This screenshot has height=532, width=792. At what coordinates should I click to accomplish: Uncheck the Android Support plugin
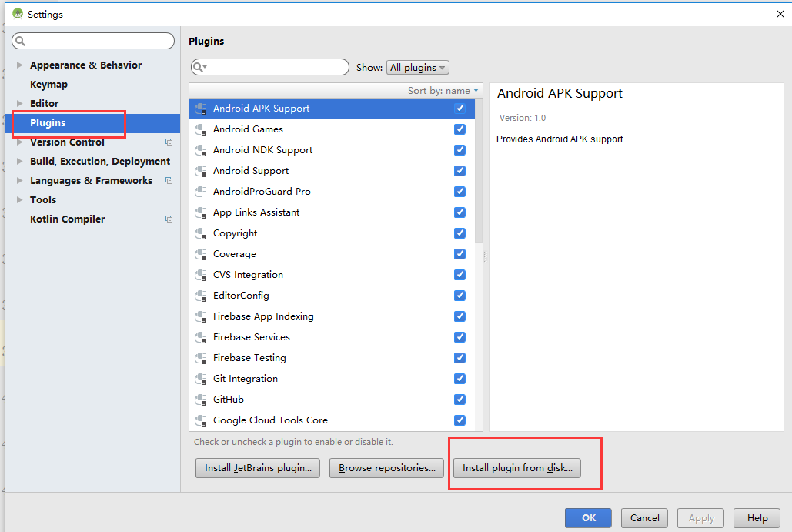(x=459, y=171)
